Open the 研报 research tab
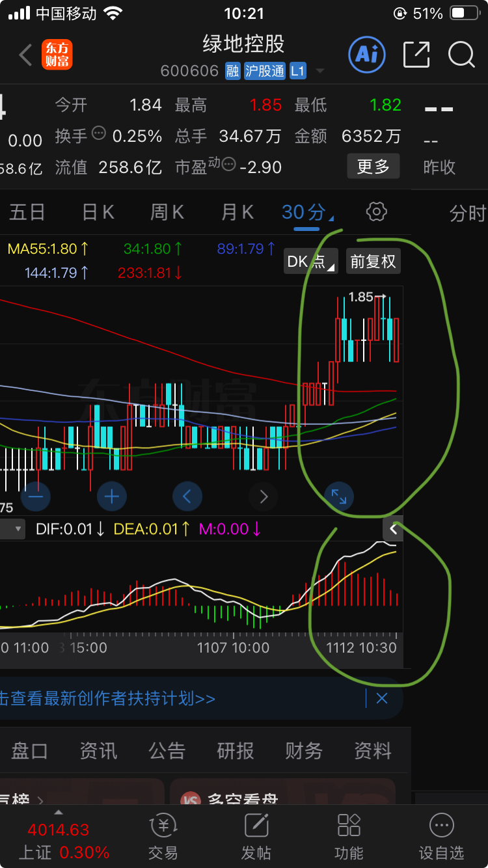The width and height of the screenshot is (488, 868). coord(235,751)
